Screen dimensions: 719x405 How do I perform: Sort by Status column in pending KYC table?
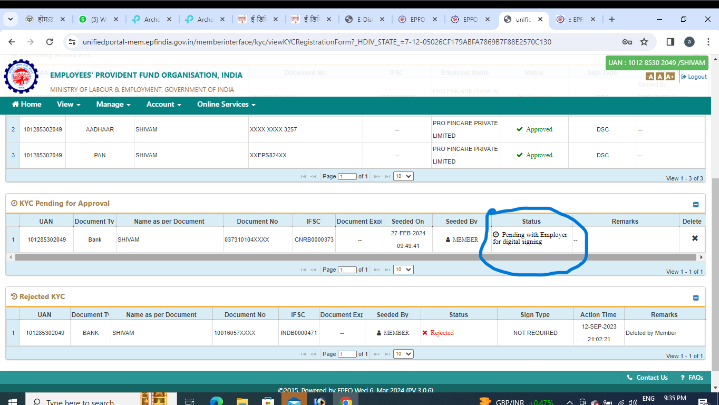(531, 222)
